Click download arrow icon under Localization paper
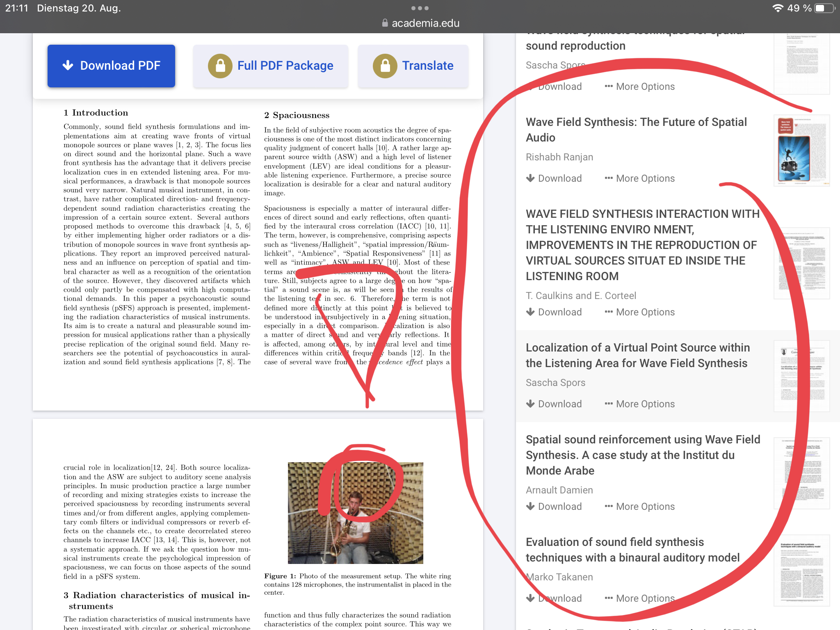Screen dimensions: 840x630 (x=530, y=404)
